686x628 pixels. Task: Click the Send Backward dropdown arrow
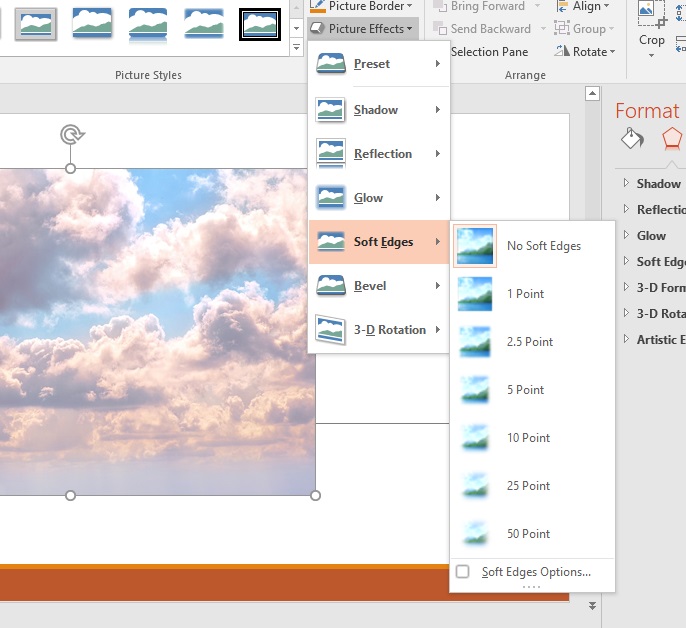pos(543,29)
